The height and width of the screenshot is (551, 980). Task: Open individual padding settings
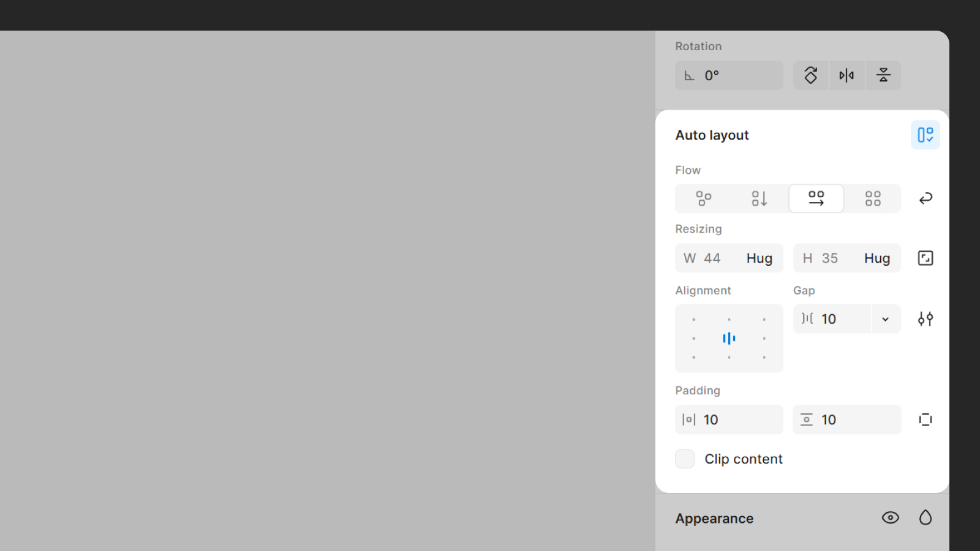925,419
